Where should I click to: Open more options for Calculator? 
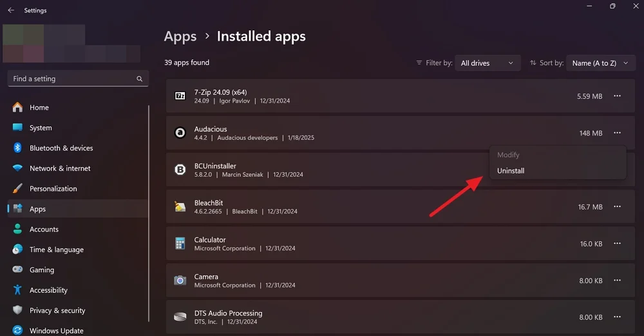[617, 244]
